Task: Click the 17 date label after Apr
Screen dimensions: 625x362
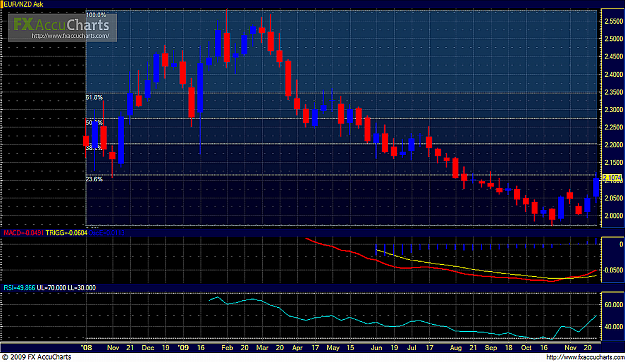Action: (315, 348)
